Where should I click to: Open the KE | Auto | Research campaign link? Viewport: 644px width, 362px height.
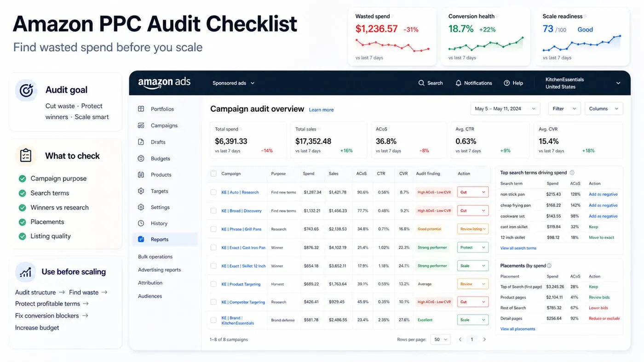click(240, 192)
